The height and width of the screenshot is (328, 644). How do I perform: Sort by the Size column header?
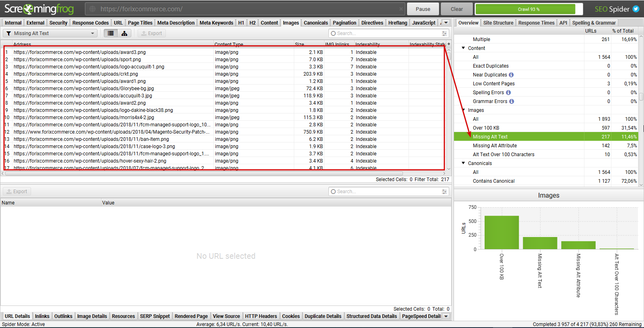point(309,44)
